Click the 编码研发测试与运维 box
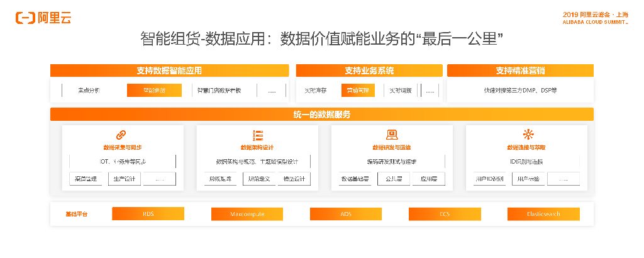Image resolution: width=644 pixels, height=258 pixels. click(392, 162)
